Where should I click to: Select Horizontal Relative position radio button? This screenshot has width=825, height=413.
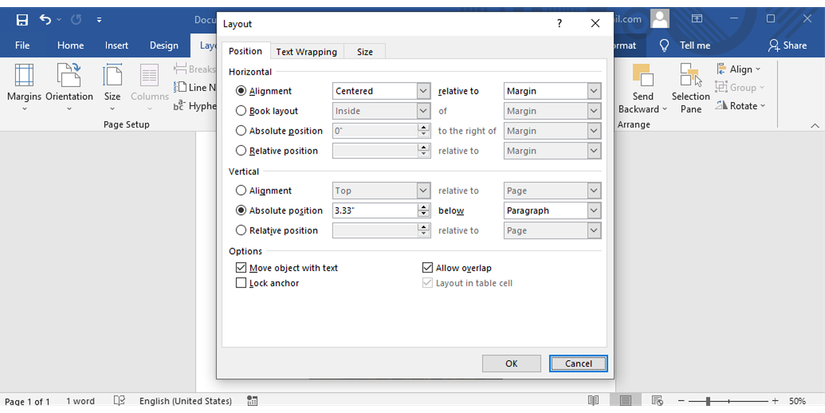click(241, 151)
